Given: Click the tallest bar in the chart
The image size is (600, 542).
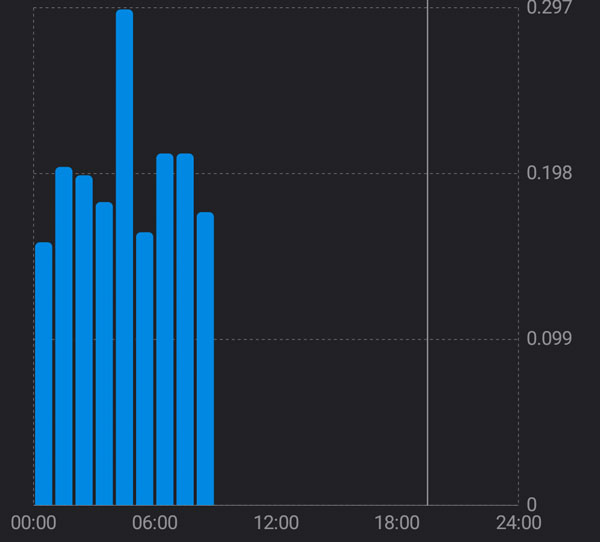Looking at the screenshot, I should coord(124,258).
